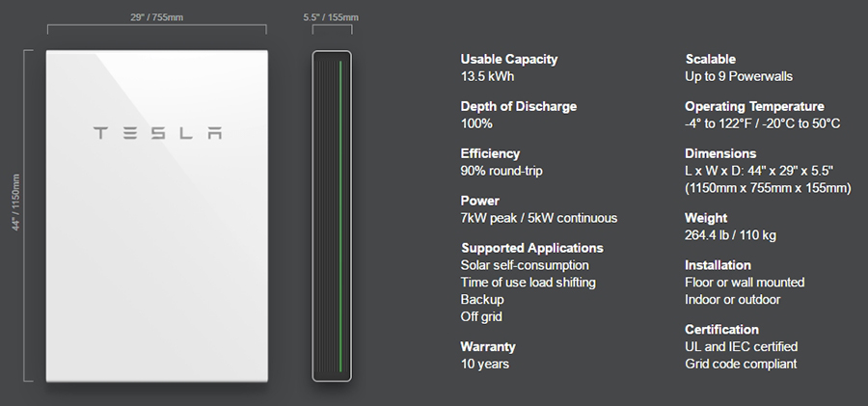Click Up to 9 Powerwalls text
The image size is (868, 406).
point(739,76)
